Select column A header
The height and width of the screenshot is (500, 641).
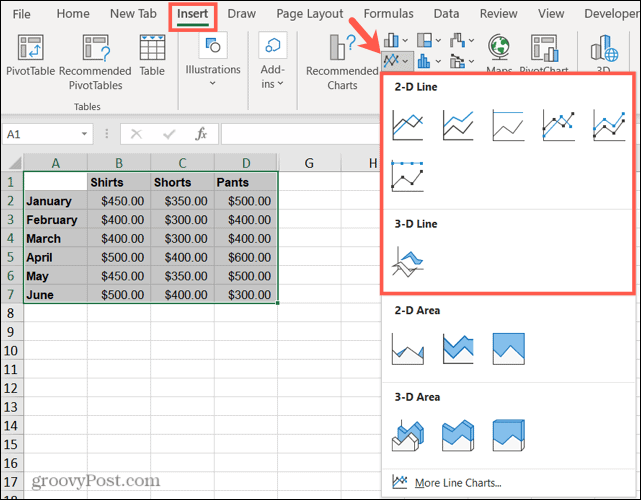tap(56, 163)
